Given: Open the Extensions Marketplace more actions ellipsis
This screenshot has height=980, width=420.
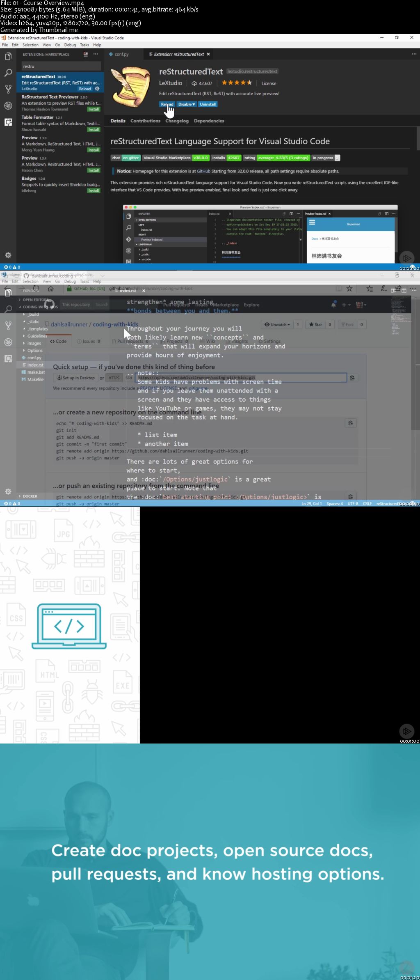Looking at the screenshot, I should coord(96,54).
